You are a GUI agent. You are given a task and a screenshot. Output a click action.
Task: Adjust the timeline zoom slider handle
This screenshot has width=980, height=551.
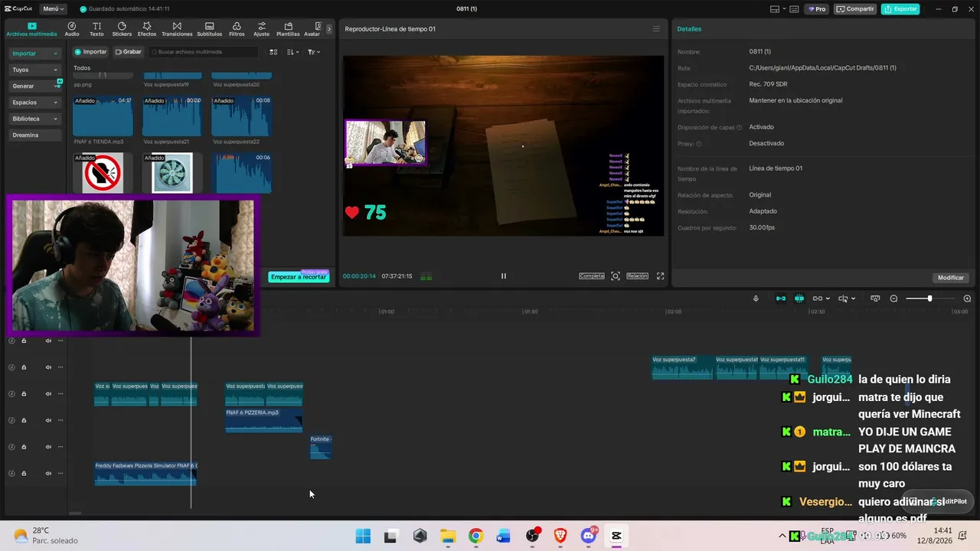930,298
